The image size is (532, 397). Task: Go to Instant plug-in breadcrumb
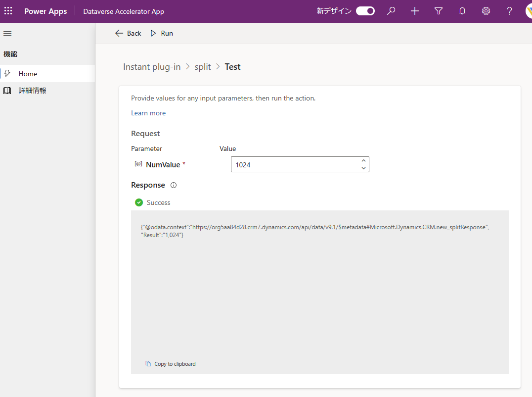[x=152, y=67]
